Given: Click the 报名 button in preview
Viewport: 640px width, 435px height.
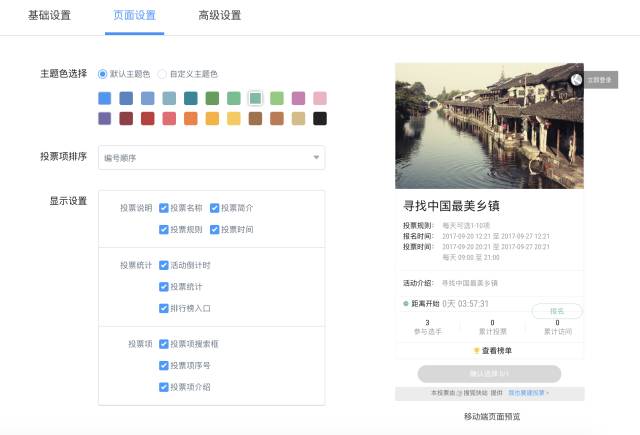Looking at the screenshot, I should click(557, 311).
